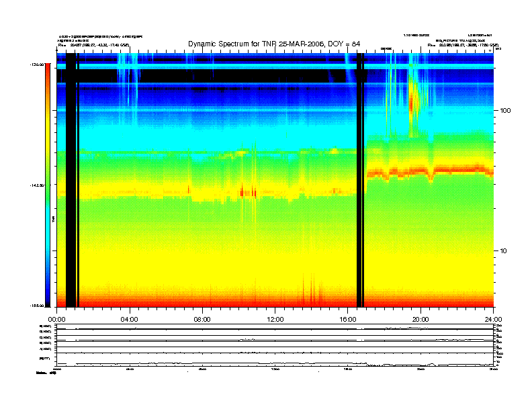Click the "00:00" time axis label

[x=56, y=320]
